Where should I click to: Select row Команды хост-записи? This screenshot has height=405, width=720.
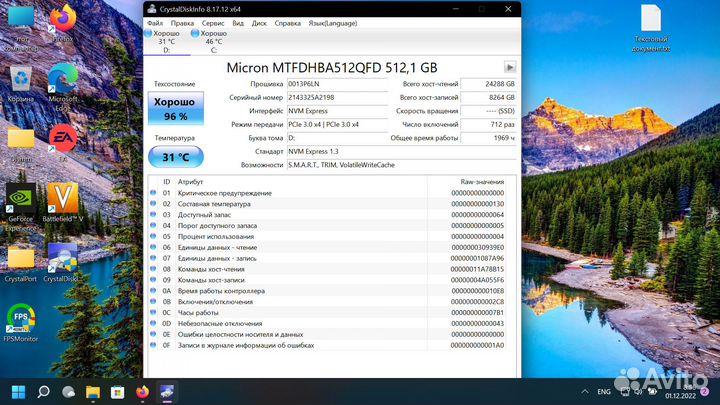pos(327,280)
